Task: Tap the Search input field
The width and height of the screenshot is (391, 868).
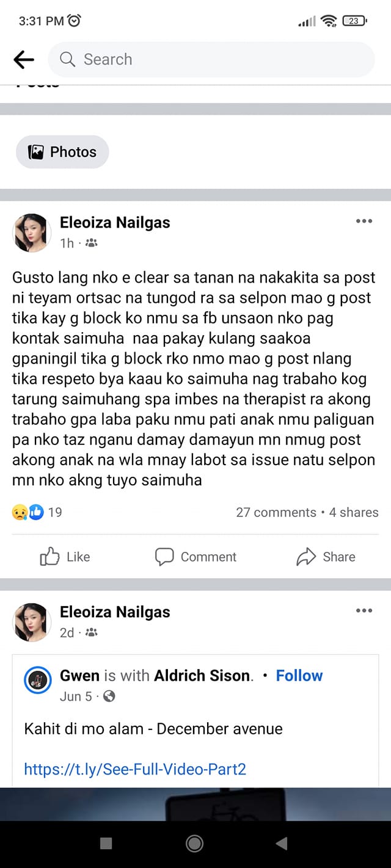Action: [x=211, y=59]
